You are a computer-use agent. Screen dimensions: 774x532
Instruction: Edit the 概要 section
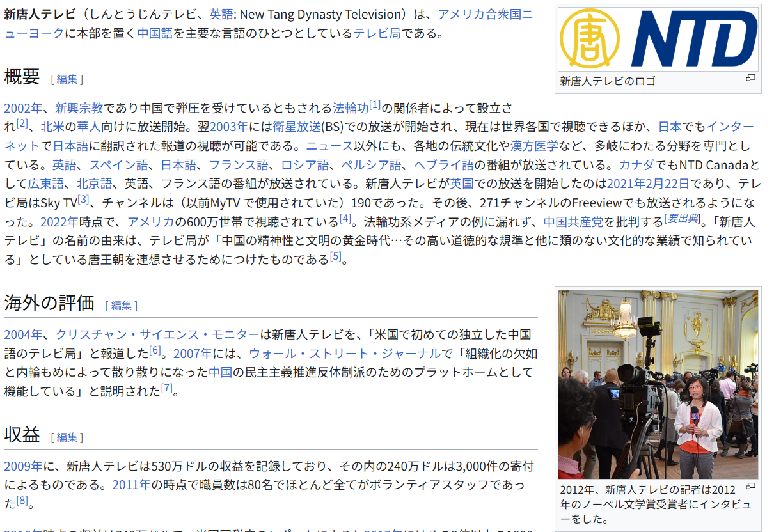[x=67, y=79]
